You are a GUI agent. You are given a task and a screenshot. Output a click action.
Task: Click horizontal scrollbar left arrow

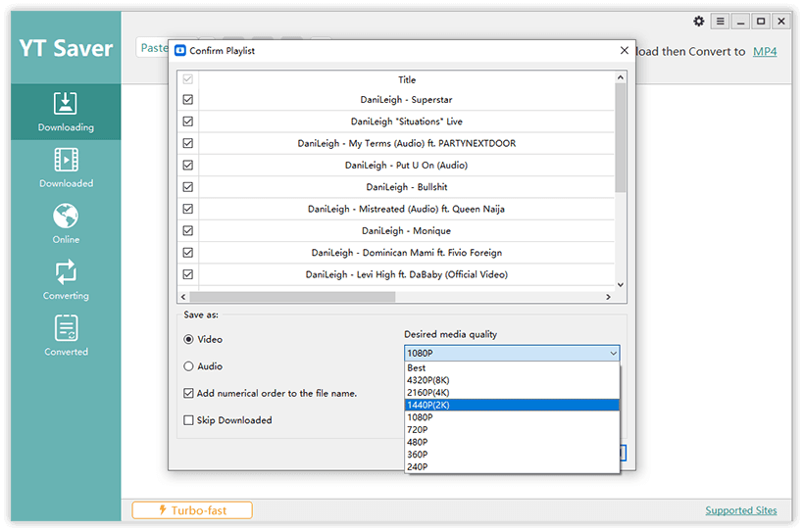point(183,297)
